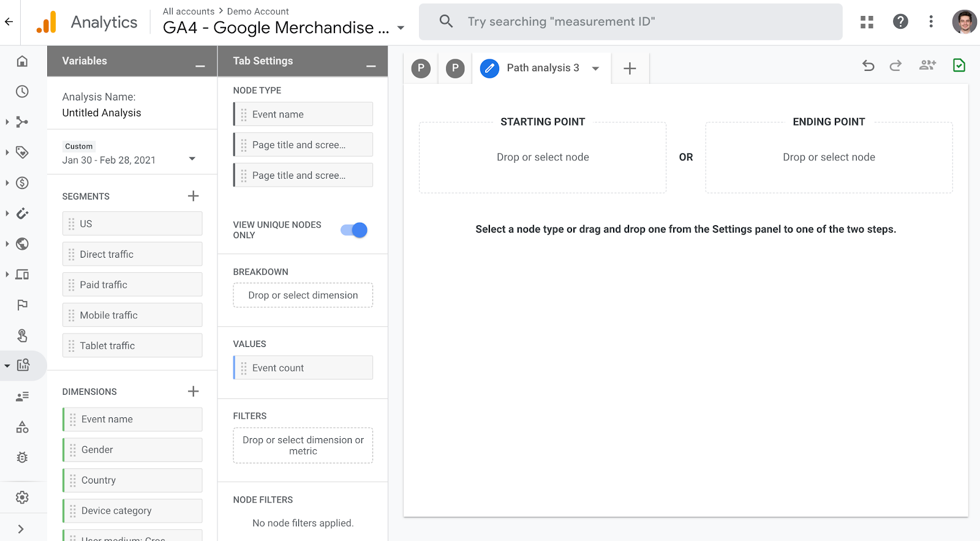Toggle View Unique Nodes Only switch
The height and width of the screenshot is (541, 980).
tap(354, 230)
